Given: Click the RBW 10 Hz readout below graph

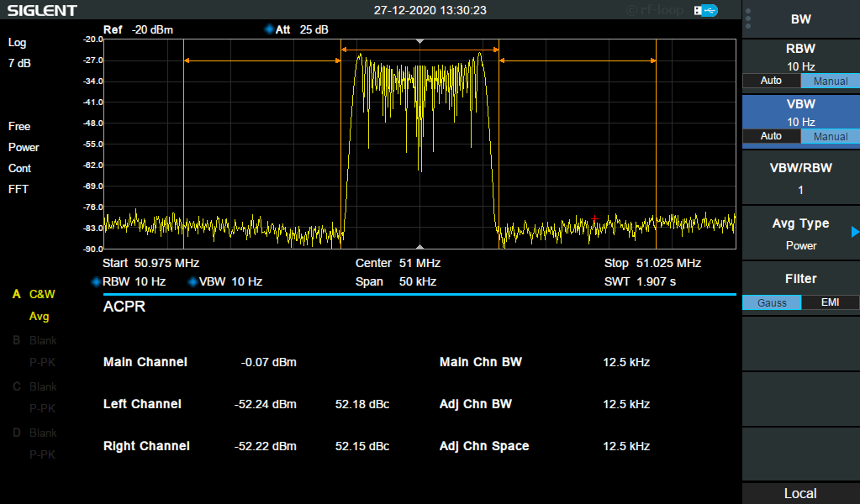Looking at the screenshot, I should coord(134,281).
